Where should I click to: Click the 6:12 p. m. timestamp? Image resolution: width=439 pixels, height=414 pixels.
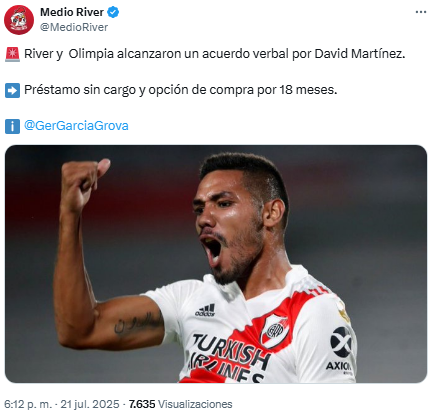tap(28, 404)
